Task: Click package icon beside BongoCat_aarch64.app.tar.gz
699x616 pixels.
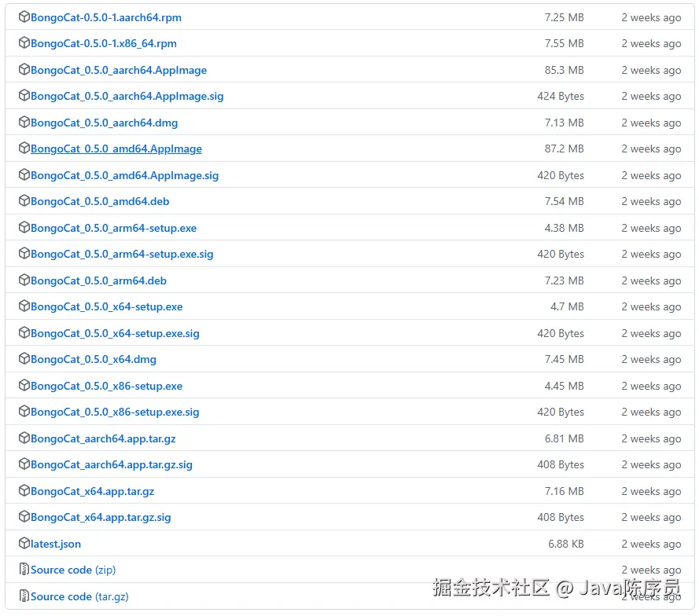Action: (x=24, y=438)
